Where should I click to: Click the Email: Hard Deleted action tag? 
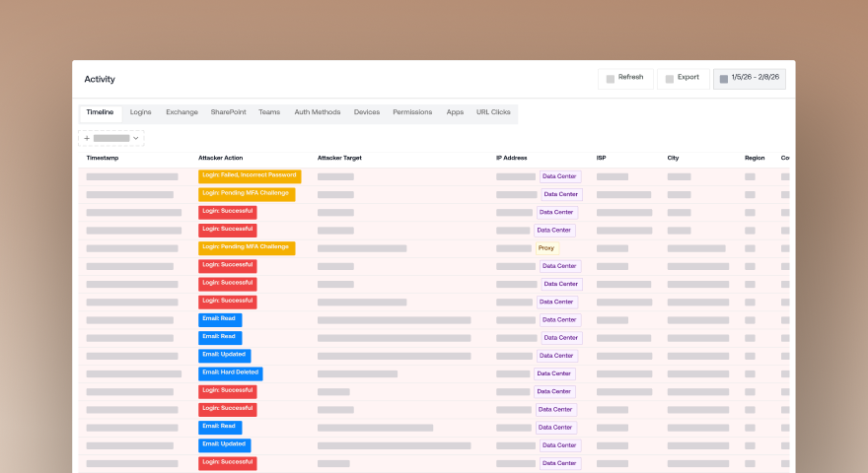(x=230, y=373)
